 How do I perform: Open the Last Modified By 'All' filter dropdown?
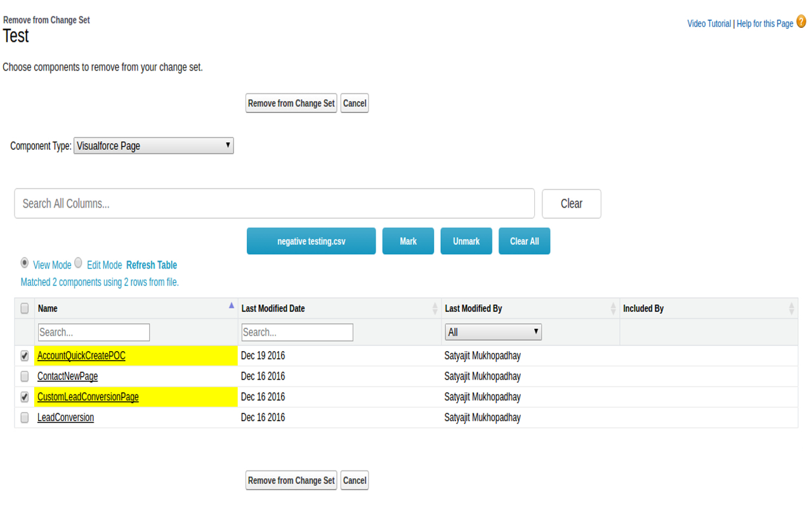click(x=493, y=332)
